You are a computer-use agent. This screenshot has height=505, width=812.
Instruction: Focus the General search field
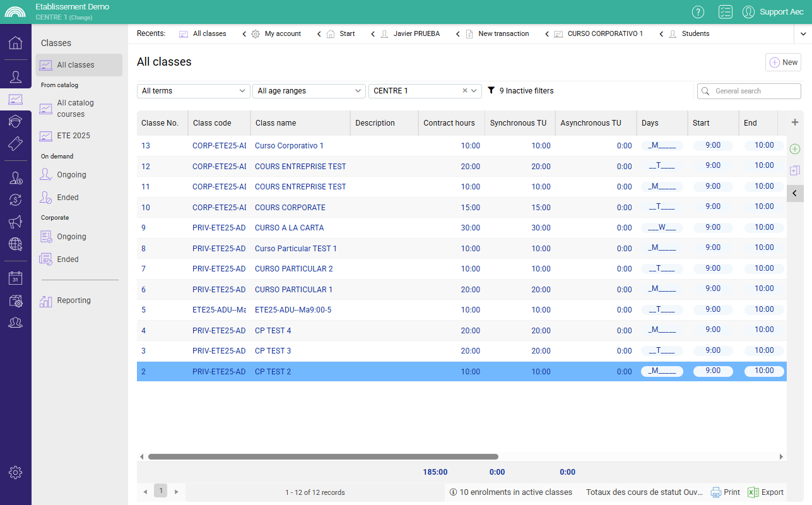tap(749, 91)
